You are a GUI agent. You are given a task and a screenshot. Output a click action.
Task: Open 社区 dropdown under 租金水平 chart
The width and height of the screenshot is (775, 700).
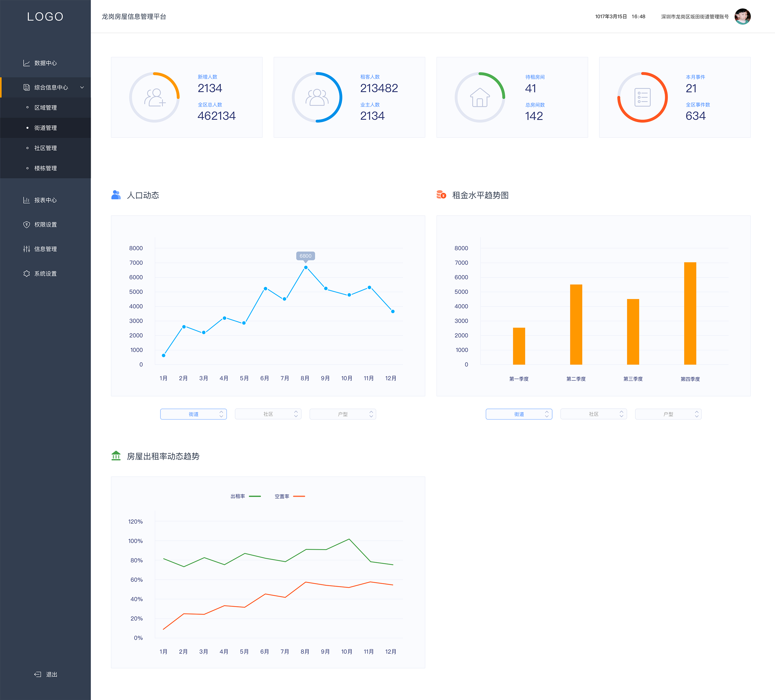point(594,414)
